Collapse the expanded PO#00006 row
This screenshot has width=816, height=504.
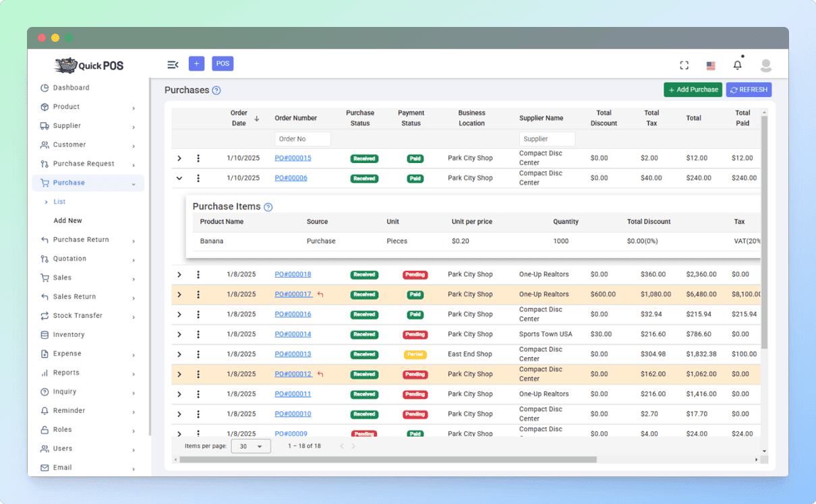coord(179,178)
